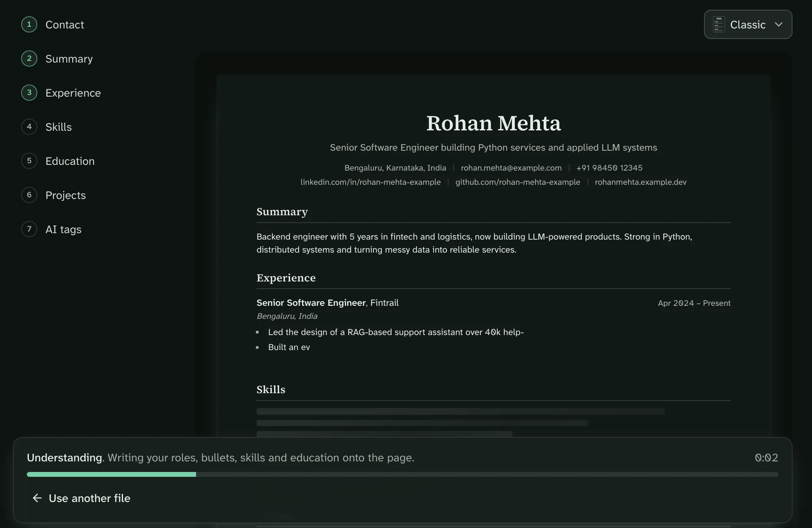Image resolution: width=812 pixels, height=528 pixels.
Task: Click the name Rohan Mehta heading
Action: [493, 123]
